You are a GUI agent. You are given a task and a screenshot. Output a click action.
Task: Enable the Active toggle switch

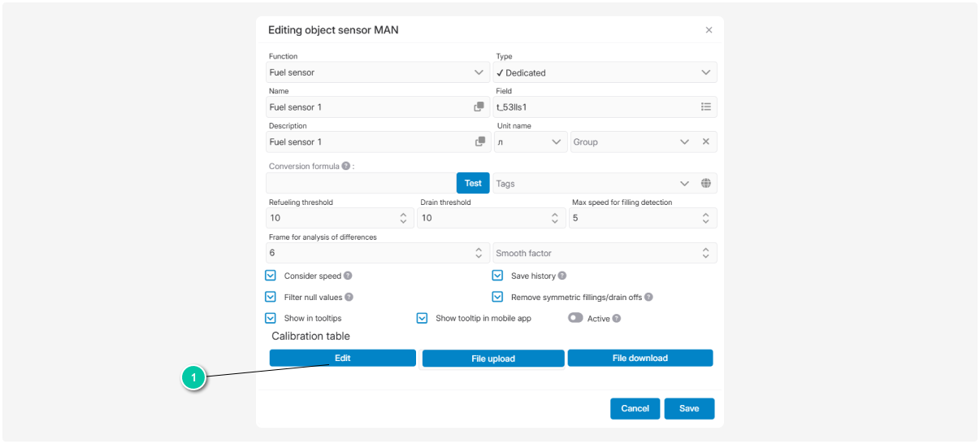pos(575,318)
